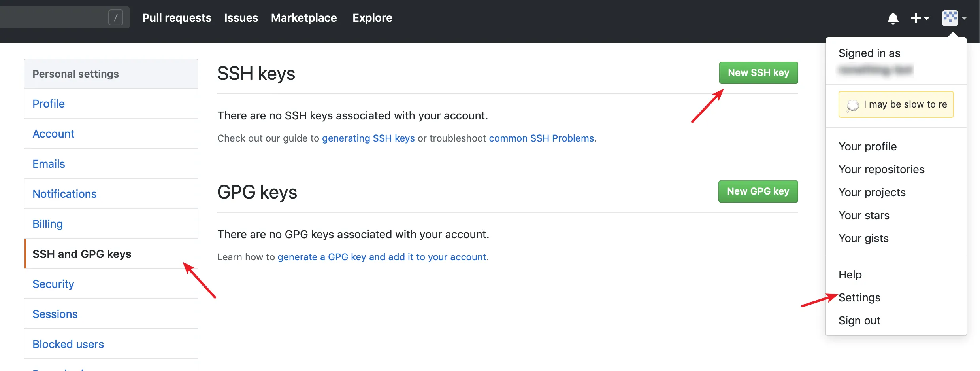Open Issues in top navigation
This screenshot has width=980, height=371.
[x=241, y=18]
